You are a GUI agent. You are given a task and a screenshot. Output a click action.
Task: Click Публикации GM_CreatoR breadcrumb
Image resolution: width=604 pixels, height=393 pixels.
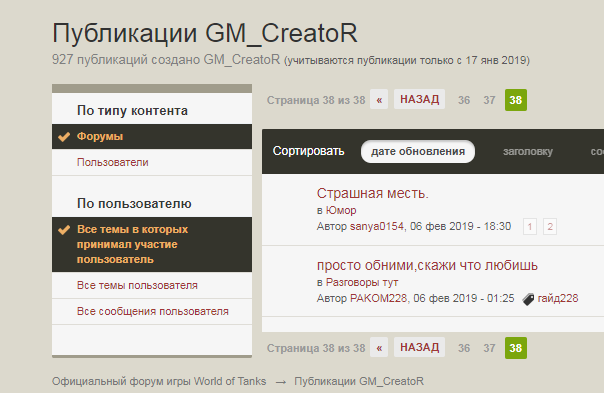tap(359, 381)
